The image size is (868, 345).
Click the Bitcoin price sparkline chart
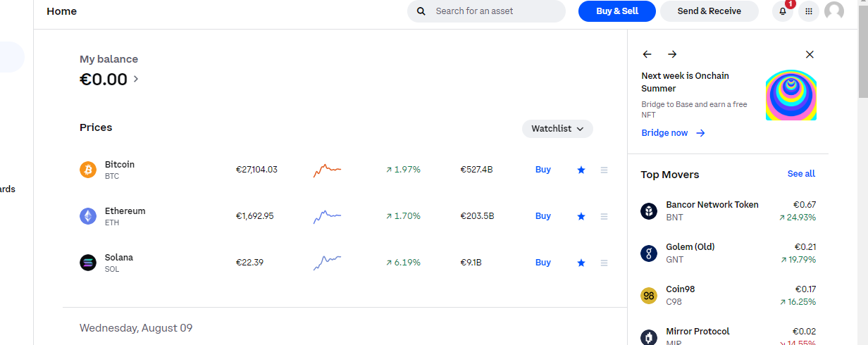(328, 170)
